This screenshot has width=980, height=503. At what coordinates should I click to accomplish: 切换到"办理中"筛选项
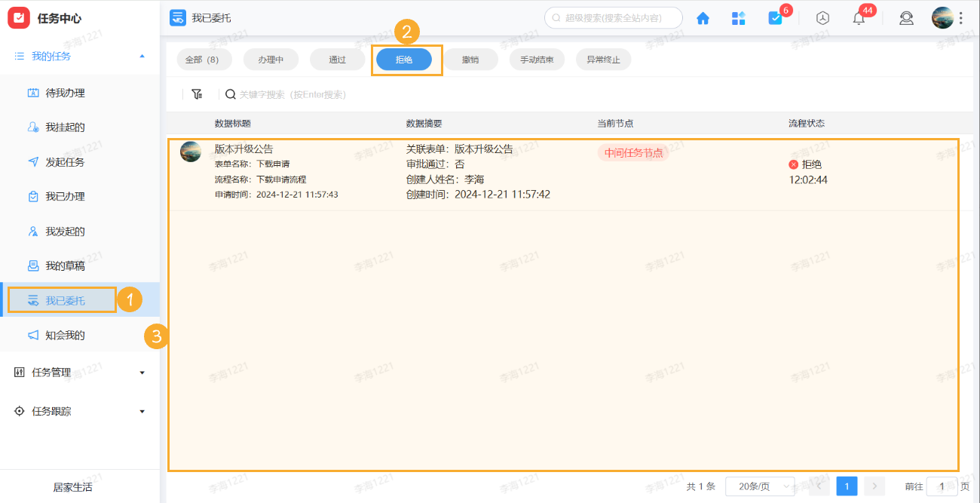tap(271, 59)
